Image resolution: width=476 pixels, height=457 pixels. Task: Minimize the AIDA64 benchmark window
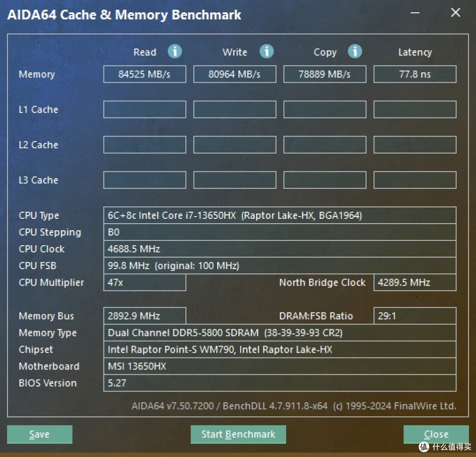(x=415, y=13)
